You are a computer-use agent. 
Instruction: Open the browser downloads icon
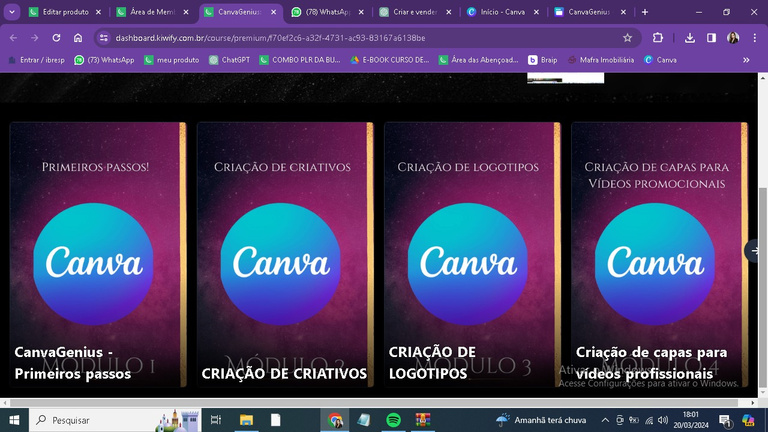690,38
